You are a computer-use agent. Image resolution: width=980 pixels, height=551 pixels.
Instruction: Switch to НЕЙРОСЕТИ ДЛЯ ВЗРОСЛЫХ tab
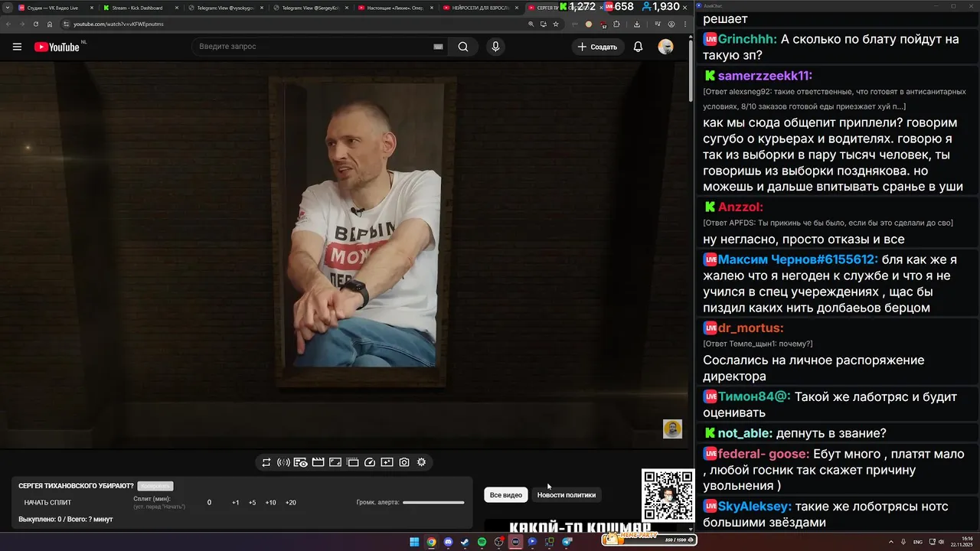pyautogui.click(x=480, y=8)
